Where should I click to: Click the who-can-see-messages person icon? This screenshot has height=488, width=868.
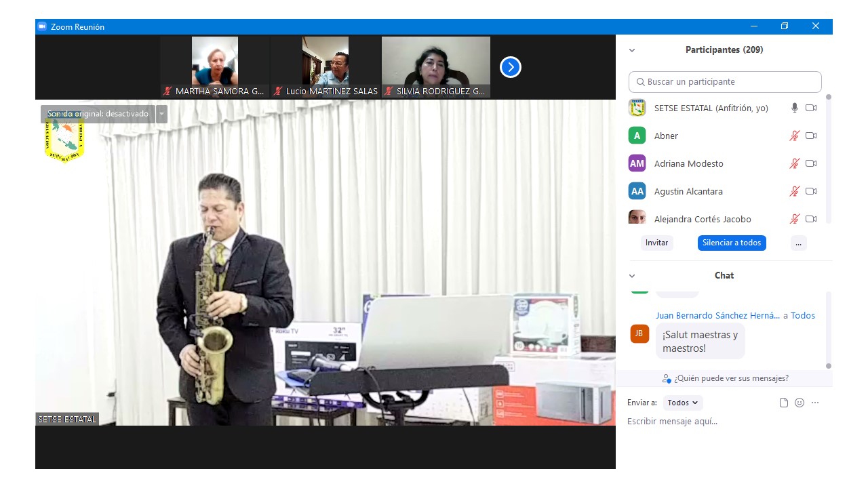(667, 379)
